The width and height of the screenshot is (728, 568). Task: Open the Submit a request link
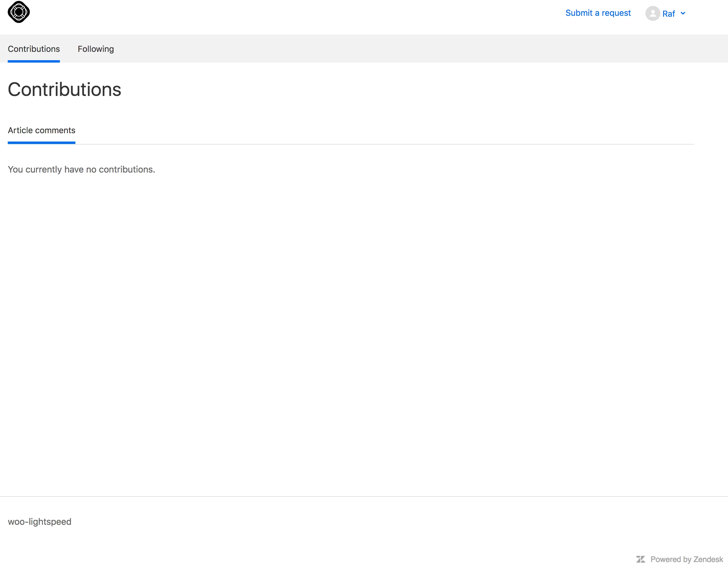[598, 13]
